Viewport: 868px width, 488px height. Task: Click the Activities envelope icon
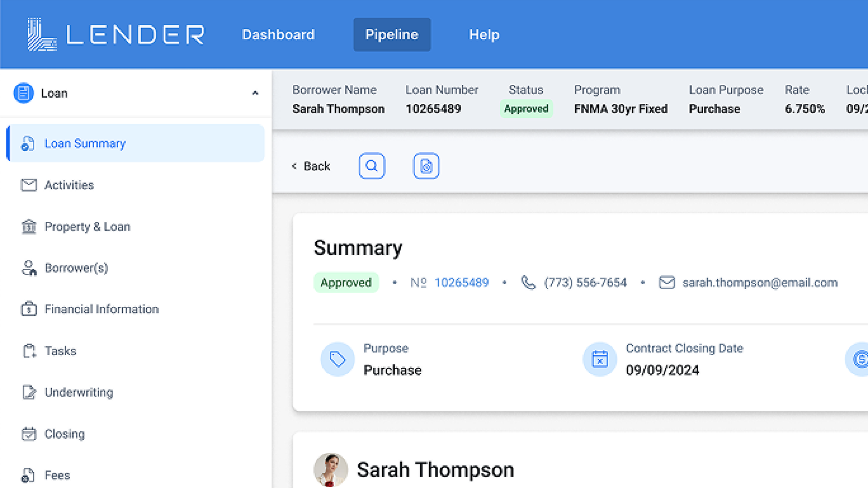[x=29, y=185]
